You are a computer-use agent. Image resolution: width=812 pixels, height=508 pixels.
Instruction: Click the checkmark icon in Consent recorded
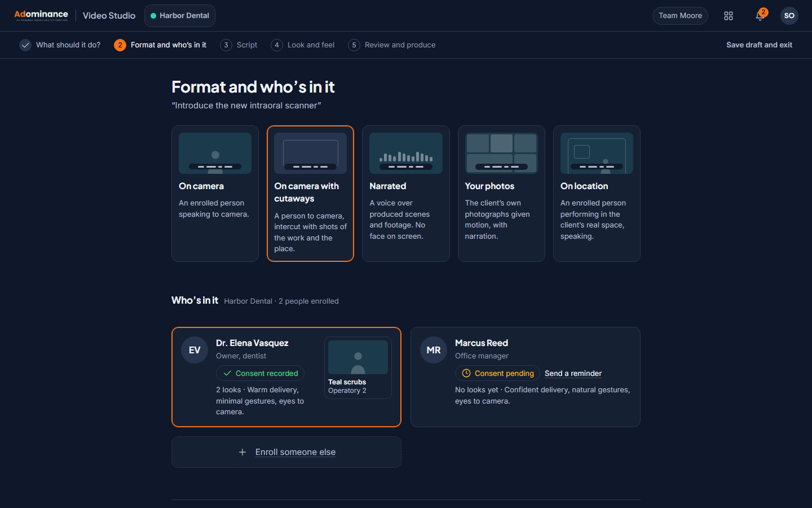point(227,373)
